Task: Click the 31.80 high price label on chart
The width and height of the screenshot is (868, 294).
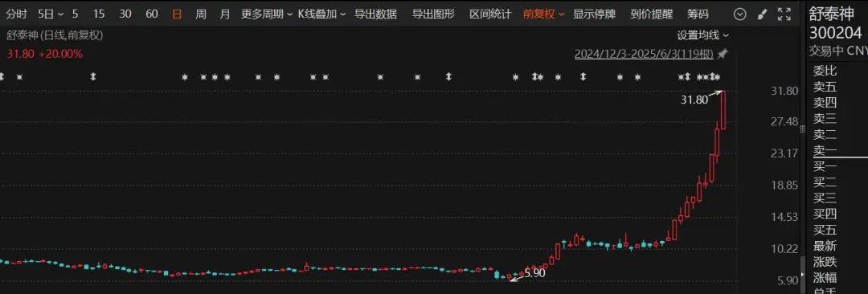Action: (x=694, y=100)
